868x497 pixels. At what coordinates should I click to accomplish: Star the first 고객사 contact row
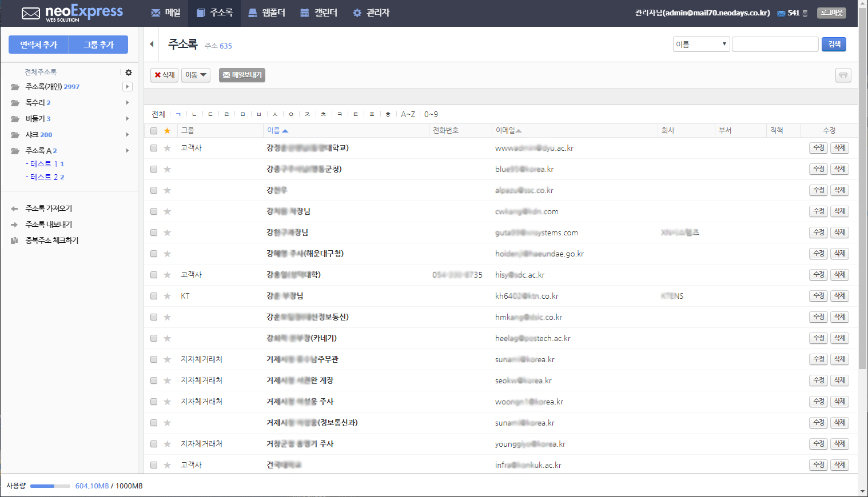[x=168, y=148]
